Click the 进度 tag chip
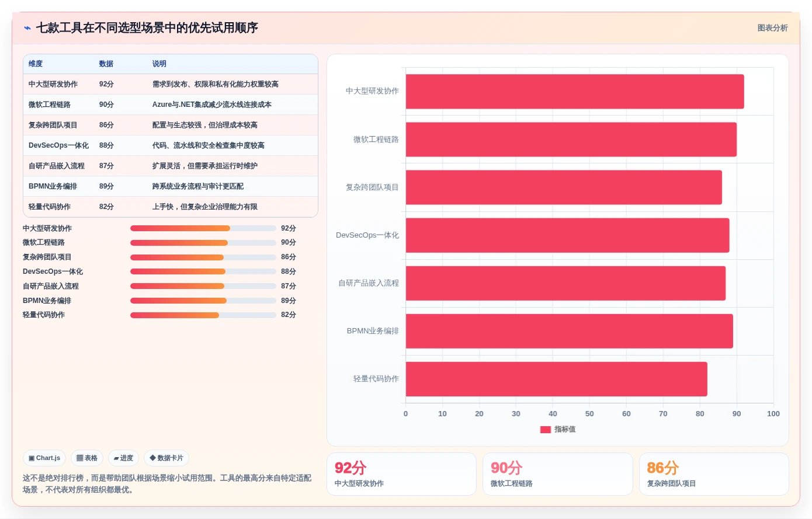 coord(123,458)
